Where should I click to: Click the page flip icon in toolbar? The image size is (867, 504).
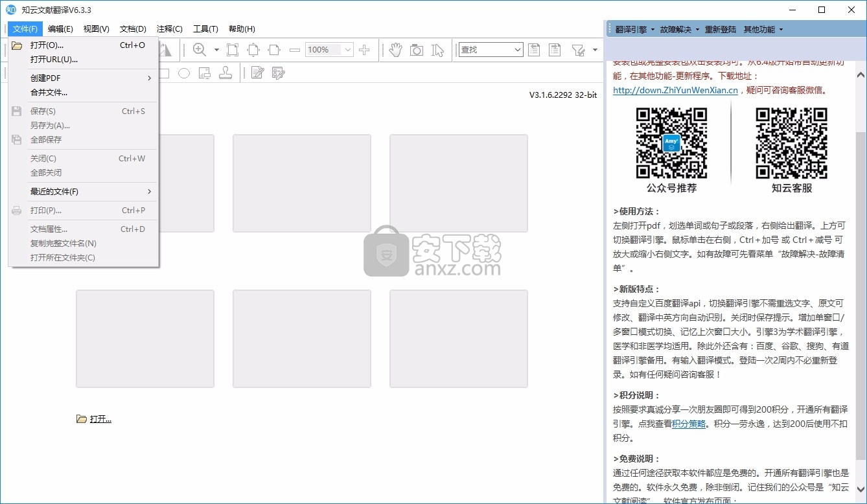(166, 50)
